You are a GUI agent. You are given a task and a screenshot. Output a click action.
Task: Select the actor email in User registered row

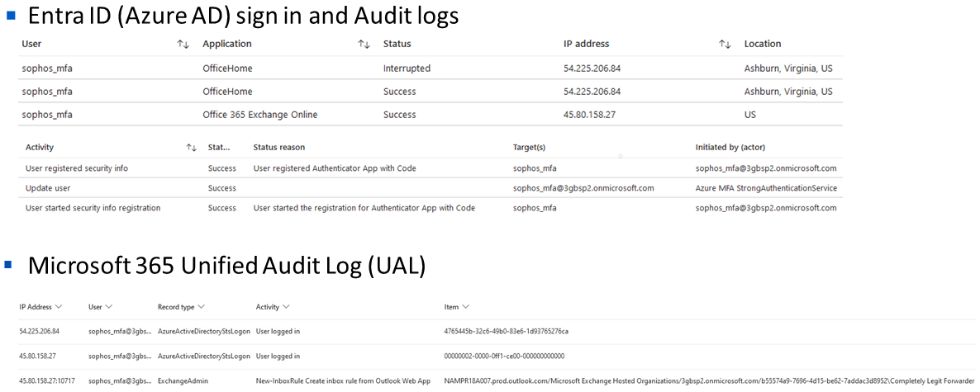click(x=766, y=168)
